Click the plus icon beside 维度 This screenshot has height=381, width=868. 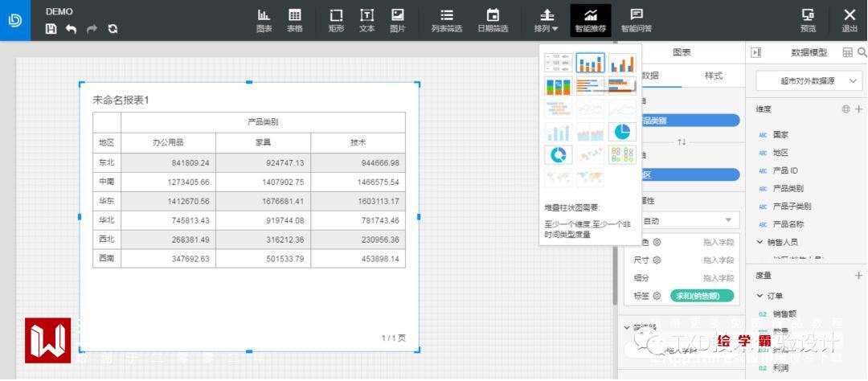pyautogui.click(x=858, y=109)
